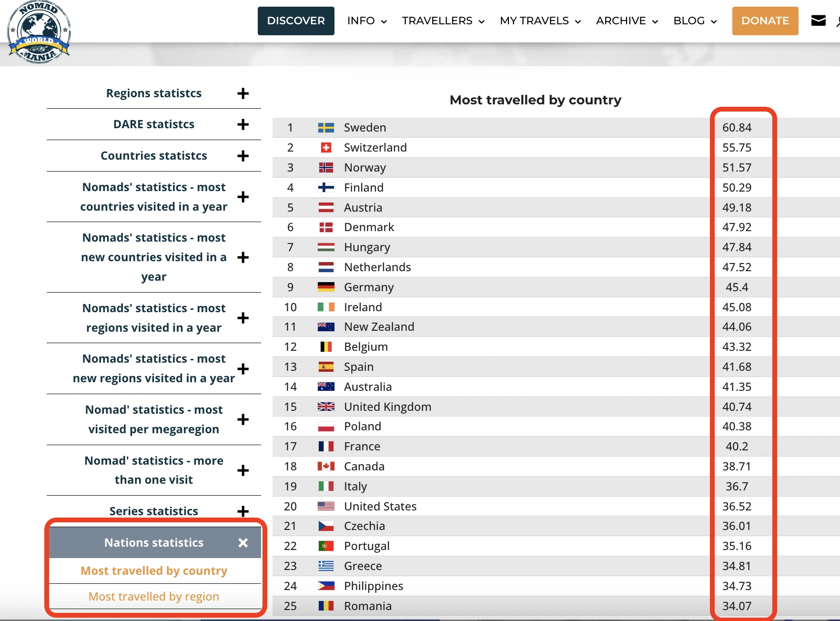Open the MY TRAVELS dropdown menu
The image size is (840, 621).
pyautogui.click(x=540, y=21)
